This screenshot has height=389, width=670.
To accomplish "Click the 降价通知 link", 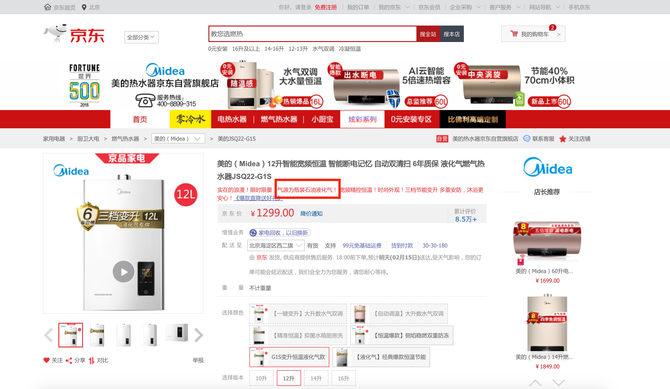I will [311, 213].
